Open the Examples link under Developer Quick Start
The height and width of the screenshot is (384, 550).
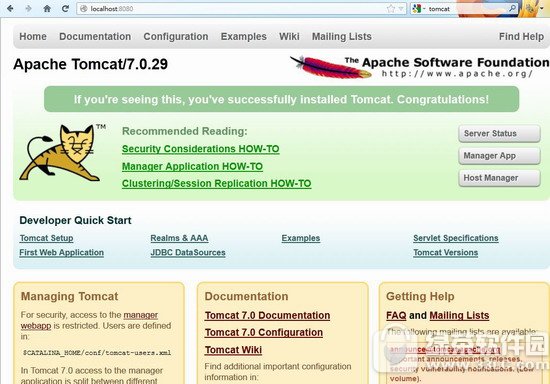tap(301, 238)
